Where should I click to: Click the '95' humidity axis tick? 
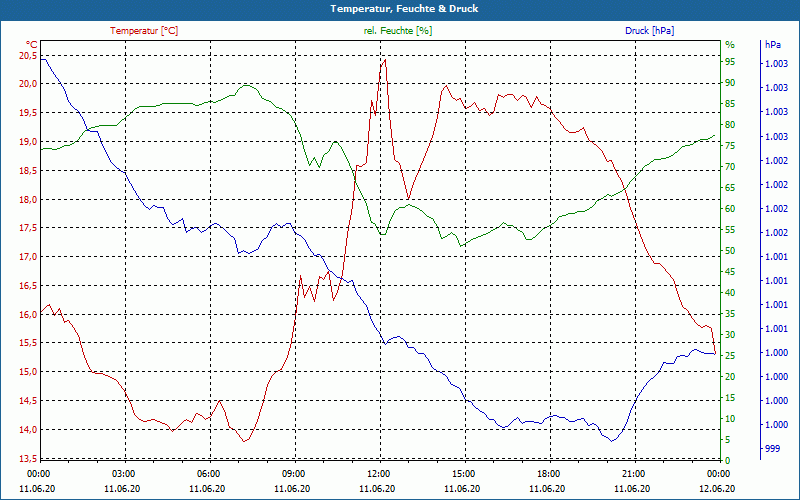730,62
